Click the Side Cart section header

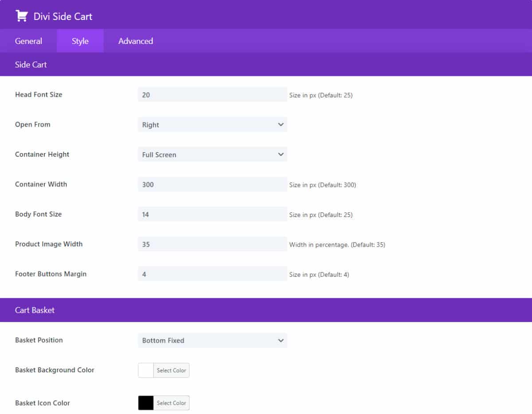point(31,64)
